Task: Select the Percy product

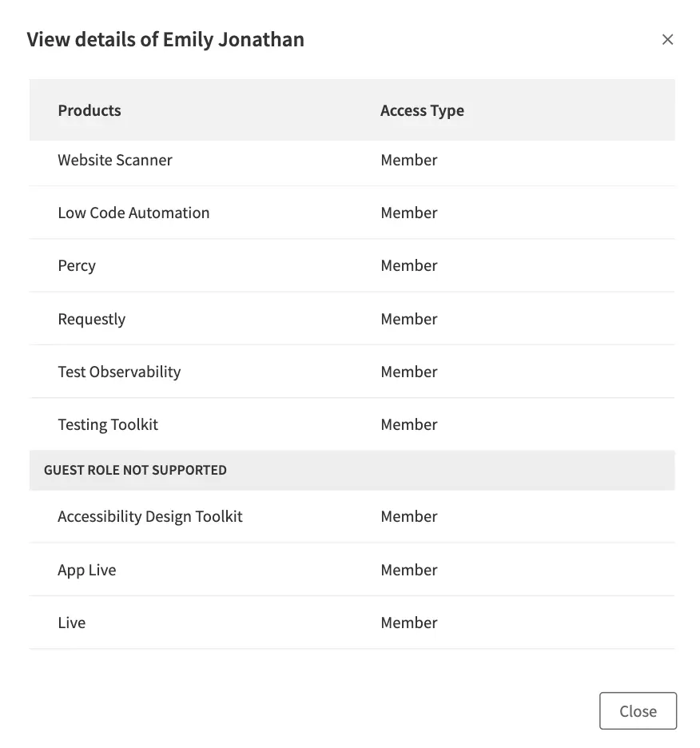Action: 76,265
